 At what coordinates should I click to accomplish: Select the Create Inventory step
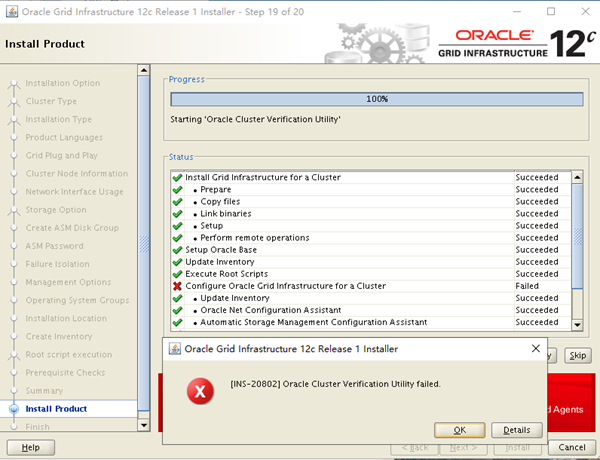coord(59,336)
